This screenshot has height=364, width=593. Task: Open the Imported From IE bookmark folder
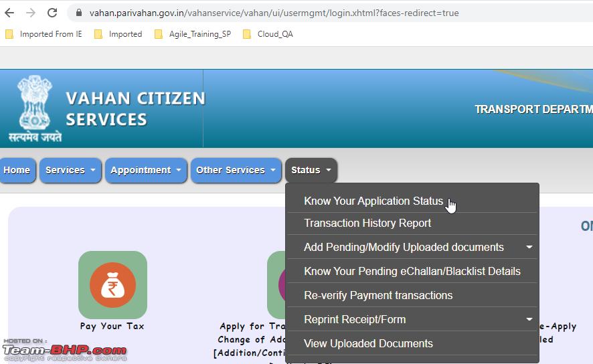[x=44, y=34]
